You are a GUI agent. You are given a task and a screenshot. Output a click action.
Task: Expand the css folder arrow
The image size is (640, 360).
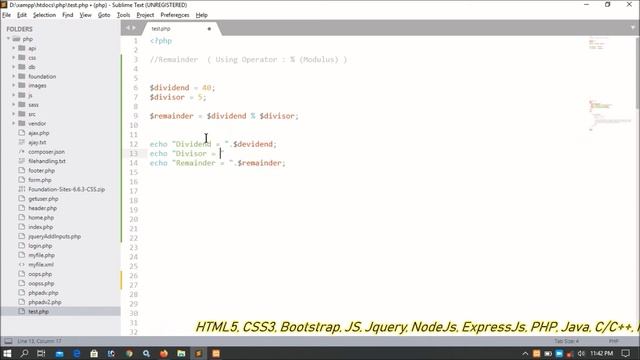tap(13, 58)
